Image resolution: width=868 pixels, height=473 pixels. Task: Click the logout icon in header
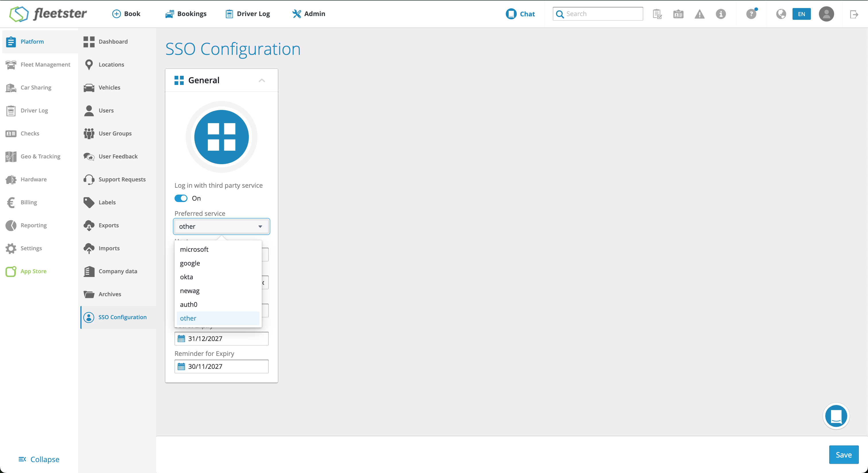[x=854, y=14]
